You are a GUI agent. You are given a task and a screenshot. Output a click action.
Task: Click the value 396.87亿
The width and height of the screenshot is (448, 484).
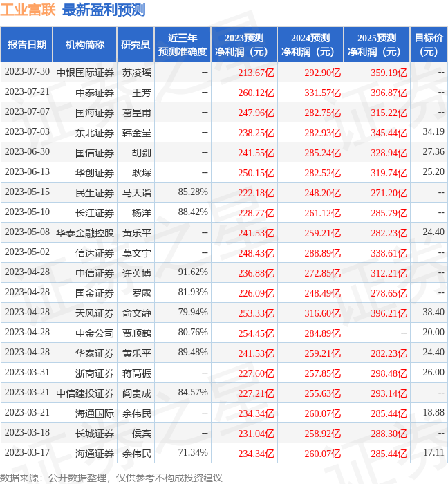click(x=389, y=93)
